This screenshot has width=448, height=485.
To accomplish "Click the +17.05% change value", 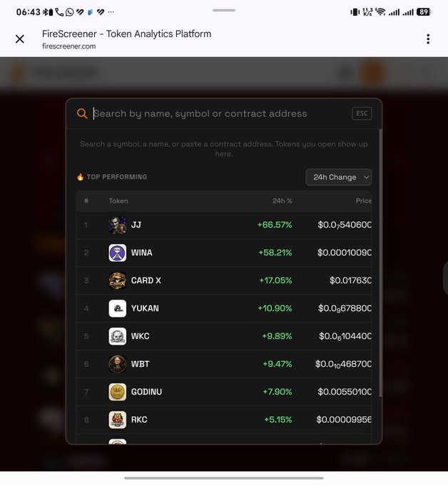I will (275, 280).
